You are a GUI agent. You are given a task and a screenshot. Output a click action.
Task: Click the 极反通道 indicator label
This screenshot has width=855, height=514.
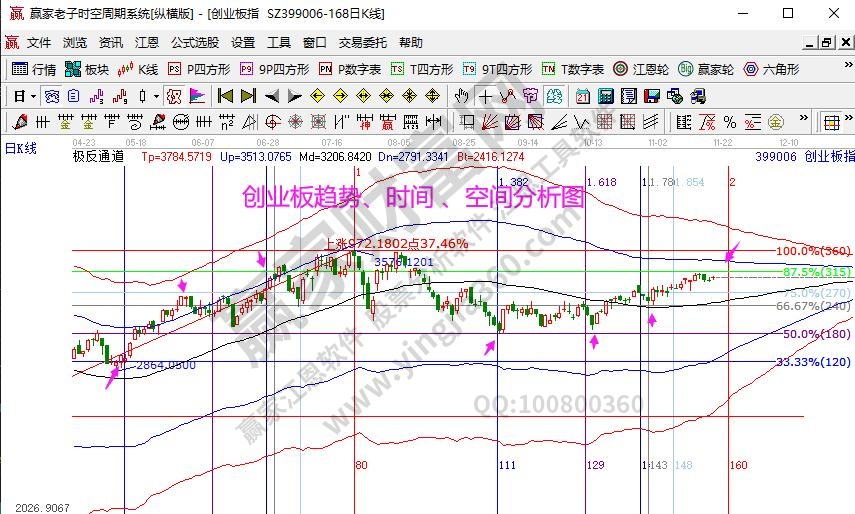click(98, 157)
